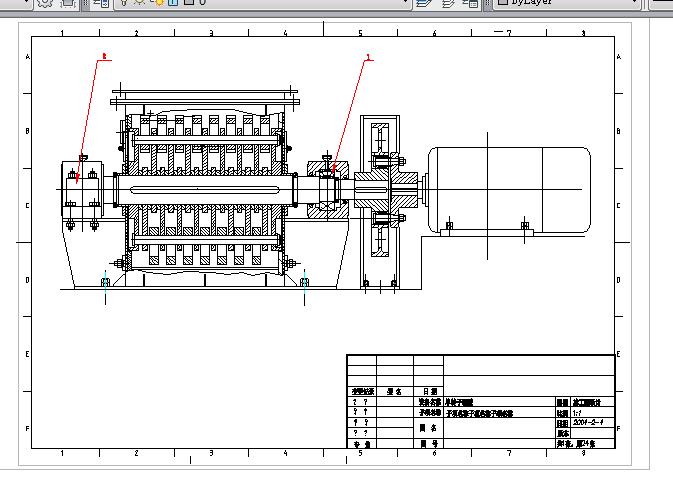Select the red leader label above bearing block
This screenshot has width=673, height=483.
[104, 56]
